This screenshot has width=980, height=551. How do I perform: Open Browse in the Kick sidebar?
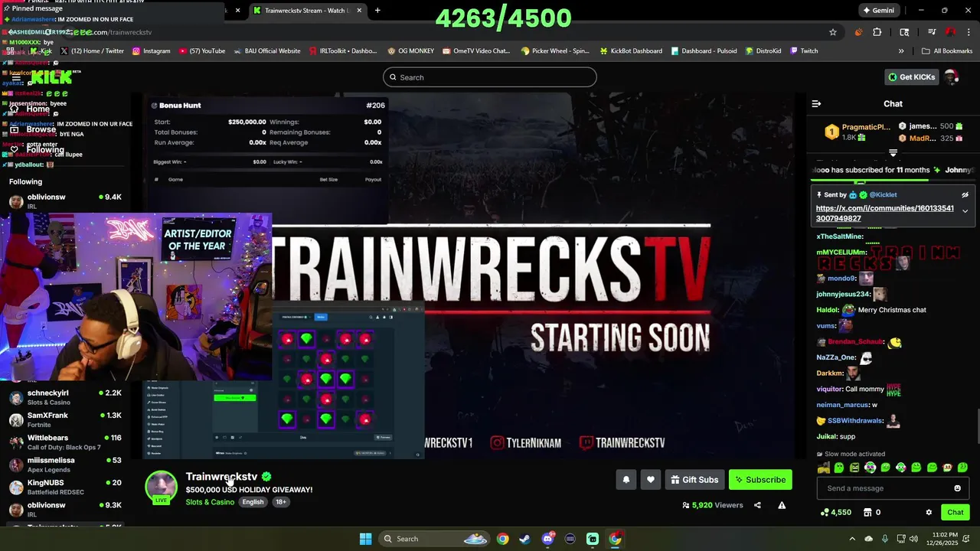point(33,129)
